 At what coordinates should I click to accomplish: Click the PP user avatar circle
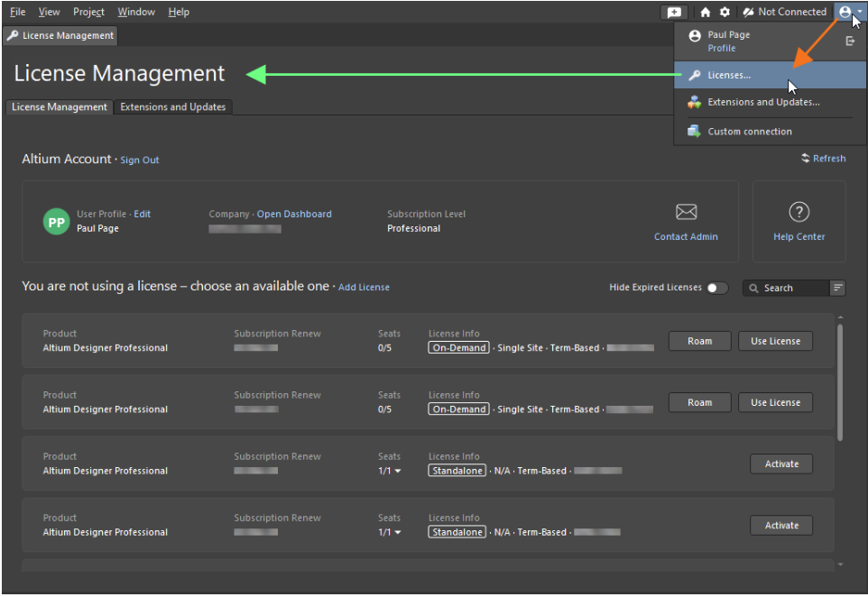point(57,222)
